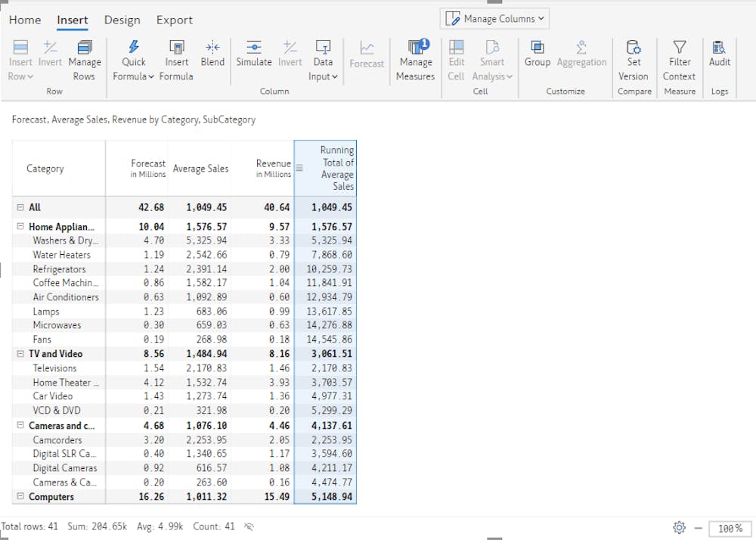
Task: Click the zoom-out minus button
Action: [699, 529]
